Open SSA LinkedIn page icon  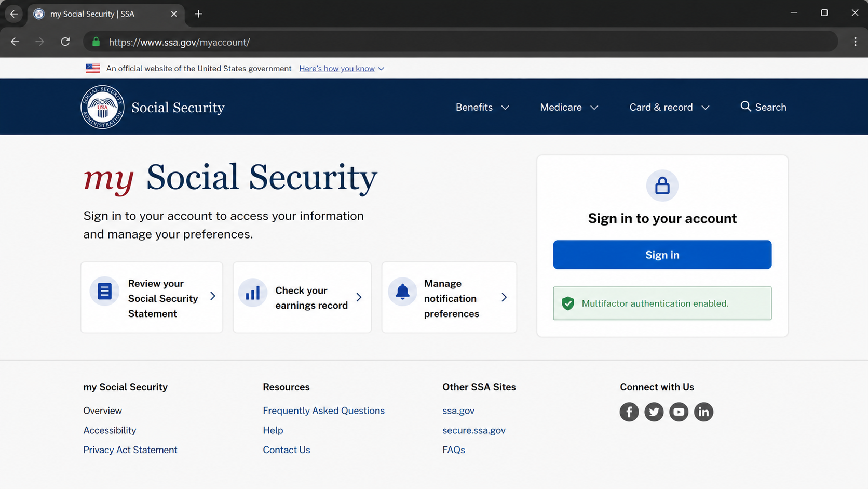(703, 412)
